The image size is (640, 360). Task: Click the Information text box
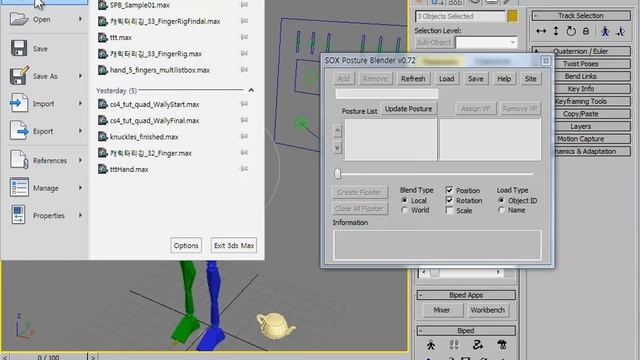[437, 245]
